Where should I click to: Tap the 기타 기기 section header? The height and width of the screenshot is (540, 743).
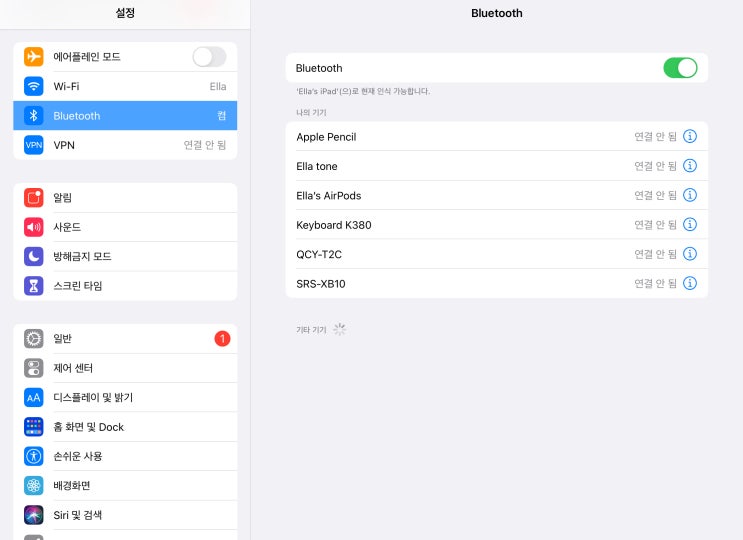(x=311, y=330)
